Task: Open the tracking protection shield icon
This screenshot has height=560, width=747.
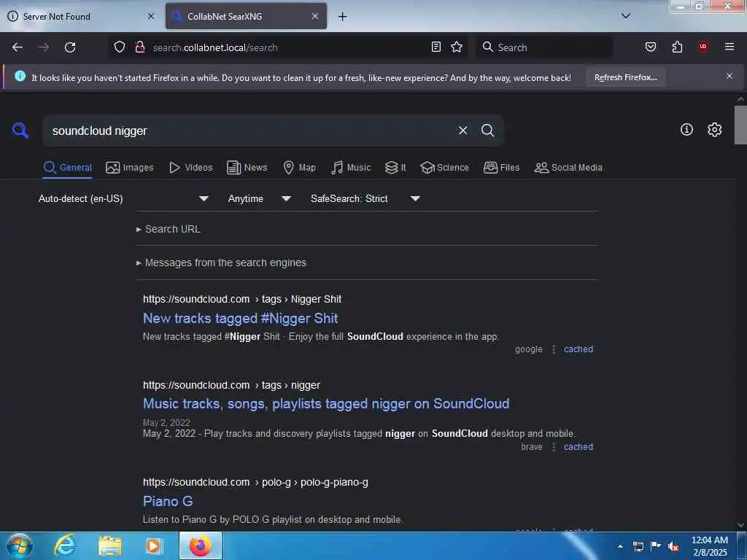Action: pyautogui.click(x=120, y=47)
